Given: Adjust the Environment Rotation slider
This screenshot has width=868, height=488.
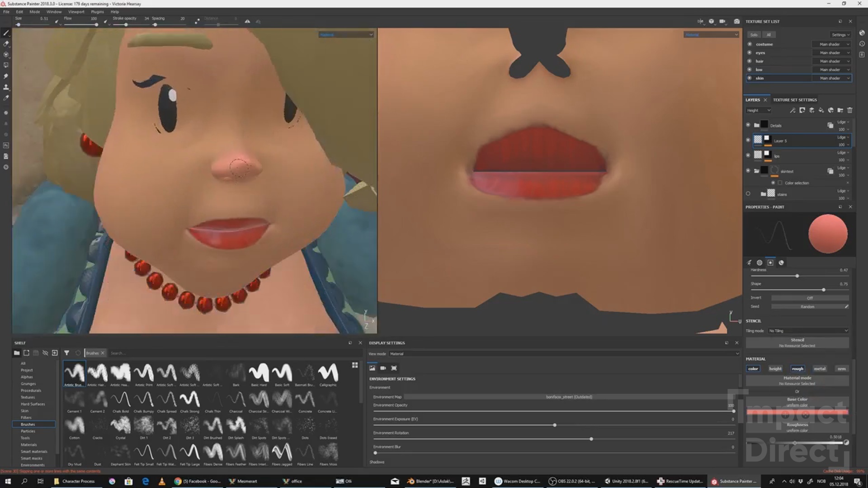Looking at the screenshot, I should pos(591,439).
